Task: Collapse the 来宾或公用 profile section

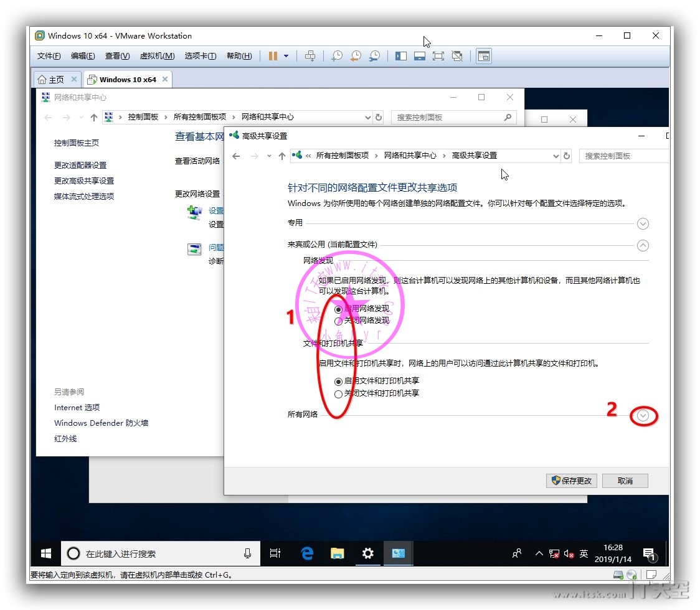Action: coord(643,245)
